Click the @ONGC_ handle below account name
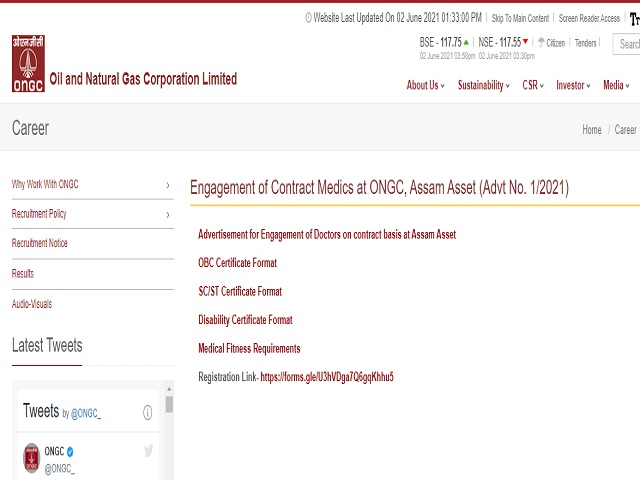Image resolution: width=640 pixels, height=480 pixels. pos(60,469)
